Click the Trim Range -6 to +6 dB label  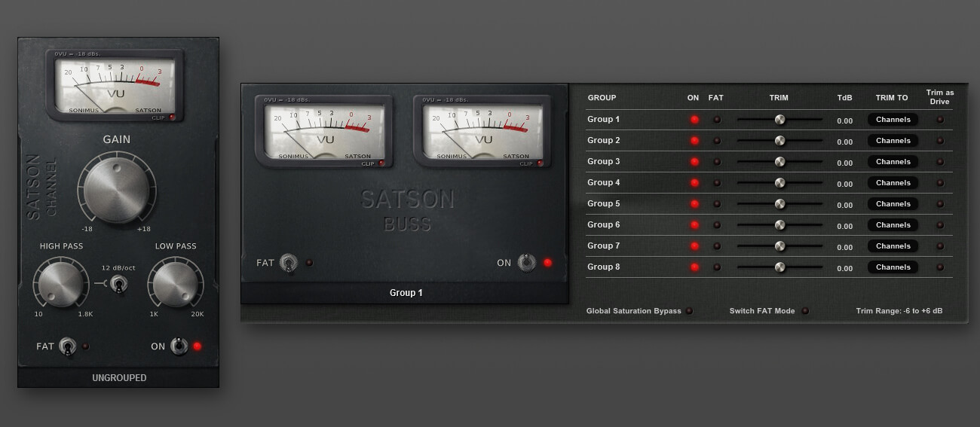tap(899, 311)
